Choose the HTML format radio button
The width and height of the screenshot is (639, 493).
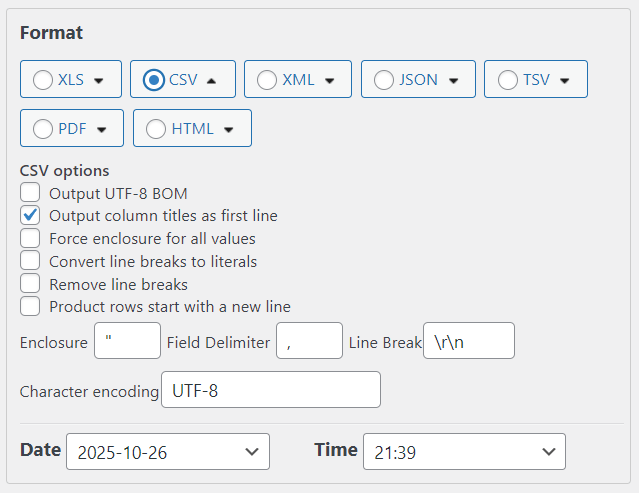157,129
